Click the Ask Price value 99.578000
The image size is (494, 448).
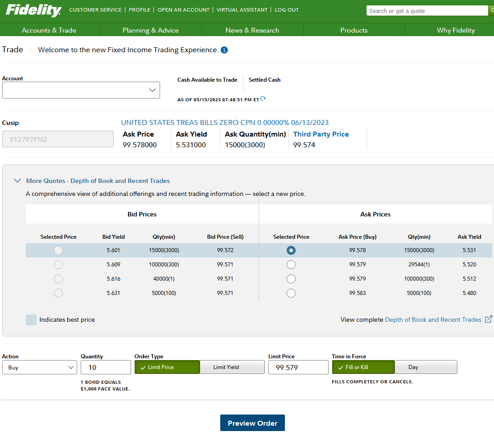click(140, 145)
